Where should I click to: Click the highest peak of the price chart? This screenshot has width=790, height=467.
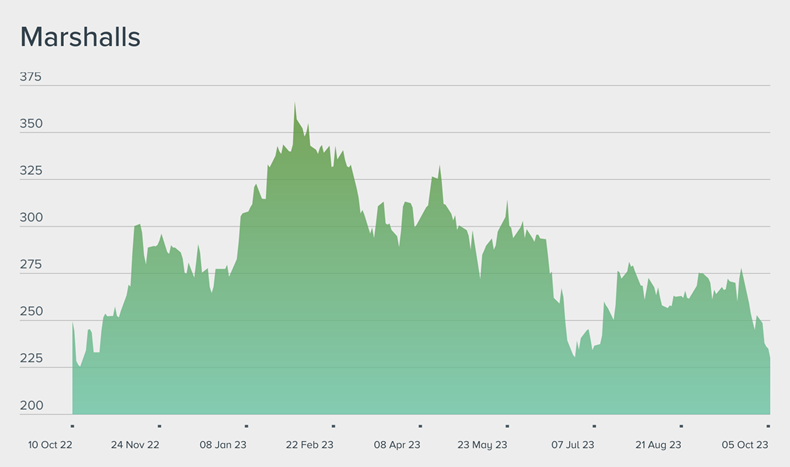point(295,104)
